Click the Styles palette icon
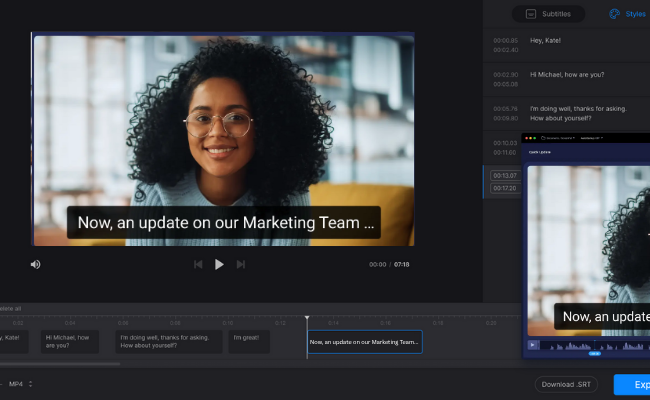The image size is (650, 400). pos(614,14)
